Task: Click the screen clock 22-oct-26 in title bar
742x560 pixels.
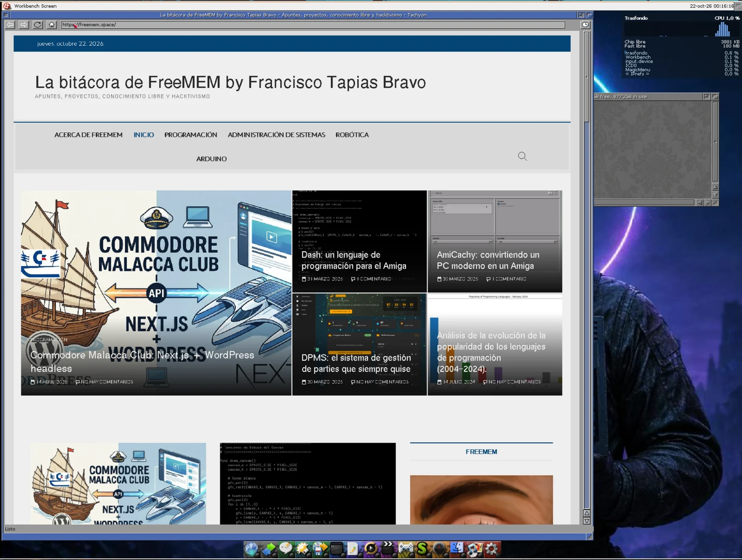Action: tap(712, 6)
